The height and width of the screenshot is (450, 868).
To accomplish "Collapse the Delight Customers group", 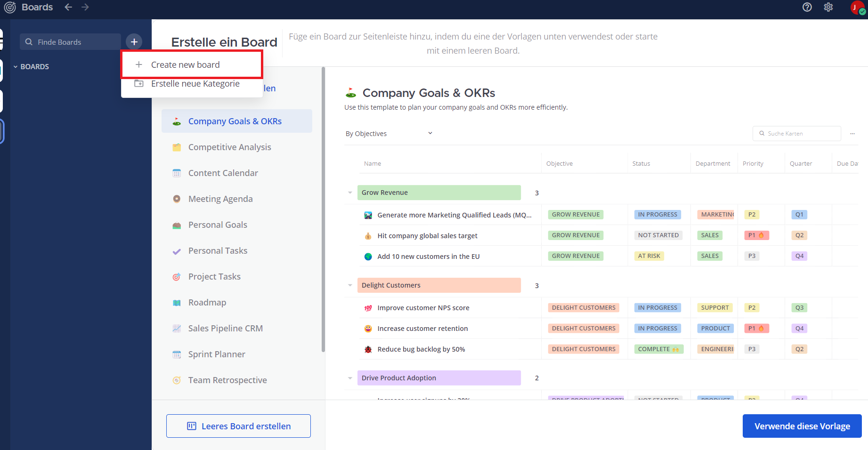I will (350, 285).
